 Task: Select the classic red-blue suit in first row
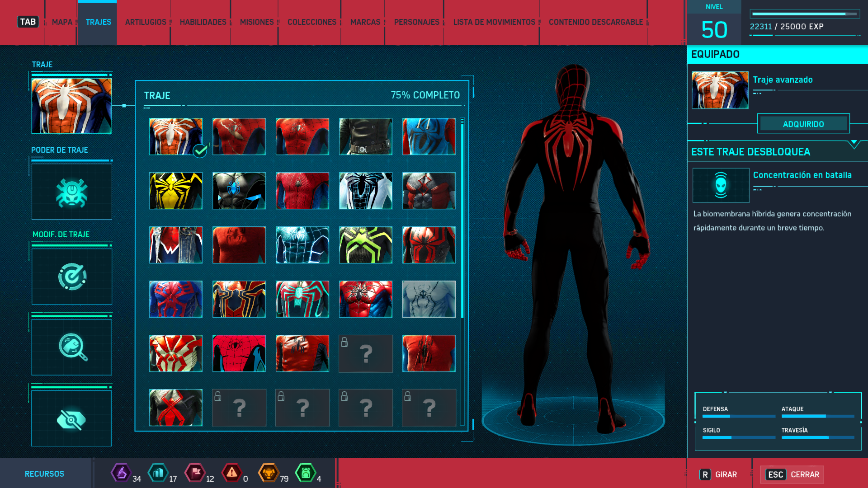point(302,136)
